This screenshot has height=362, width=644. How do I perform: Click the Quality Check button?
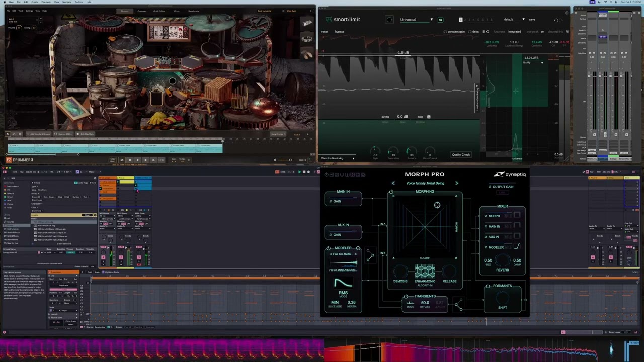(x=461, y=155)
